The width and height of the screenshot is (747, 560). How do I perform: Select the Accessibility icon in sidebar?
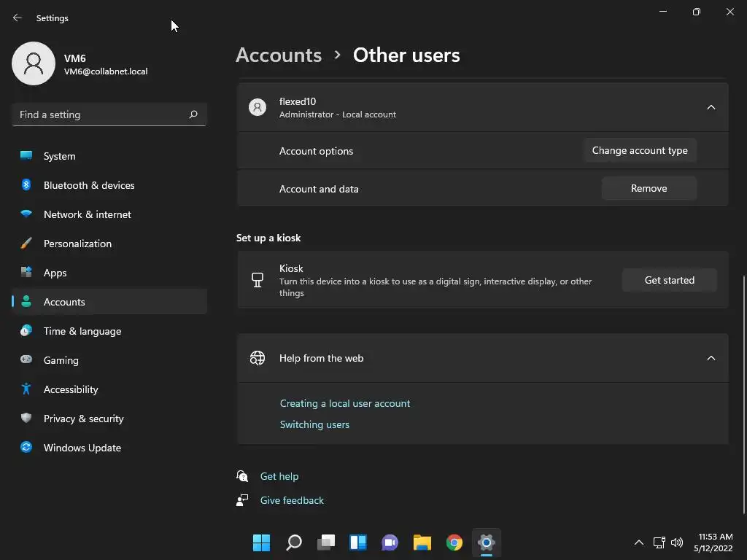(26, 389)
